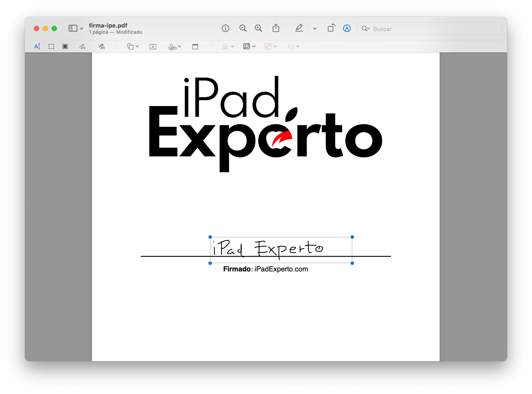Rotate the page left

tap(331, 28)
